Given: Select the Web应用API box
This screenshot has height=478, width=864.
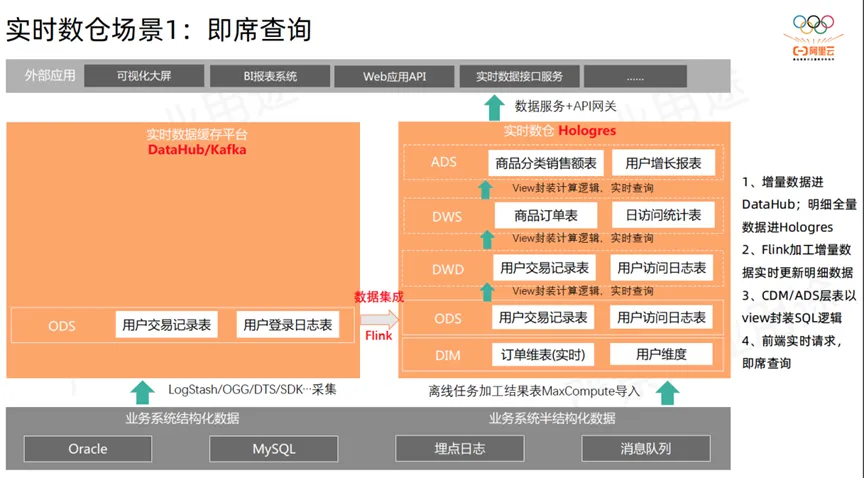Looking at the screenshot, I should coord(395,76).
